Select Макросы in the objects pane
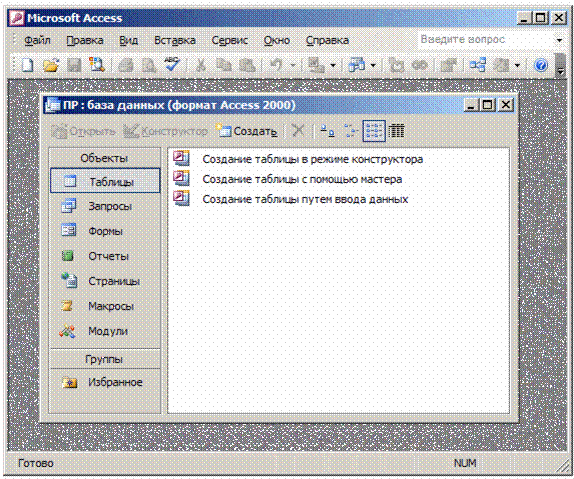 click(105, 306)
